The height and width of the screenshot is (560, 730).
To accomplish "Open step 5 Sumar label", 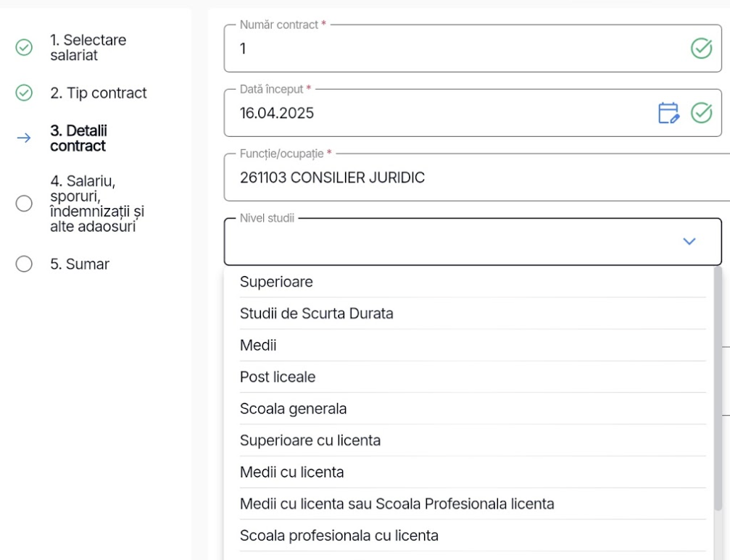I will coord(80,264).
